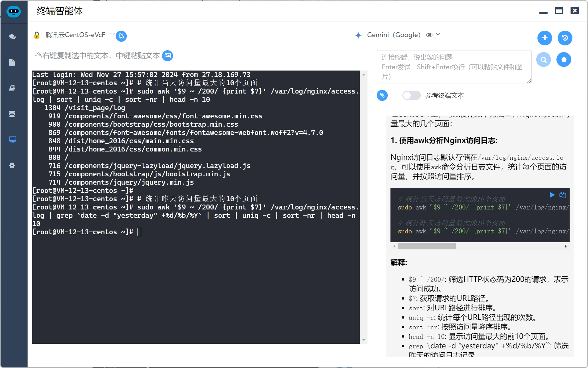This screenshot has width=588, height=368.
Task: Click the paperclip attachment icon
Action: [382, 95]
